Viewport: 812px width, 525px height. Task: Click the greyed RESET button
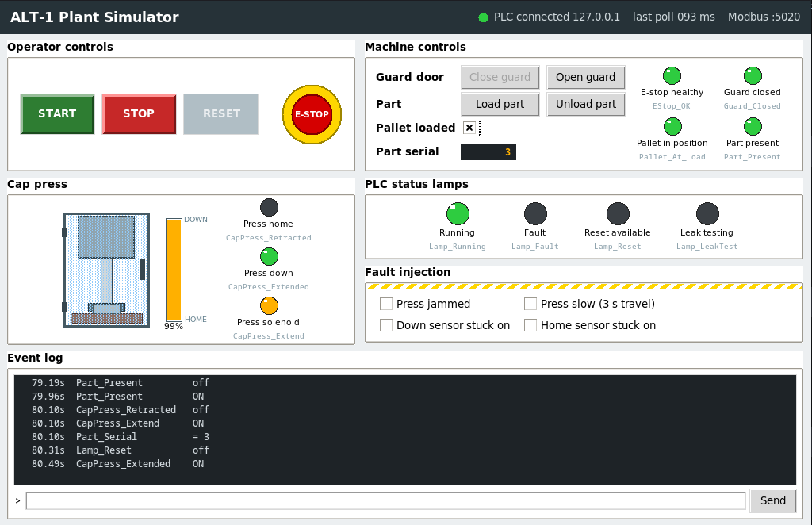tap(221, 114)
